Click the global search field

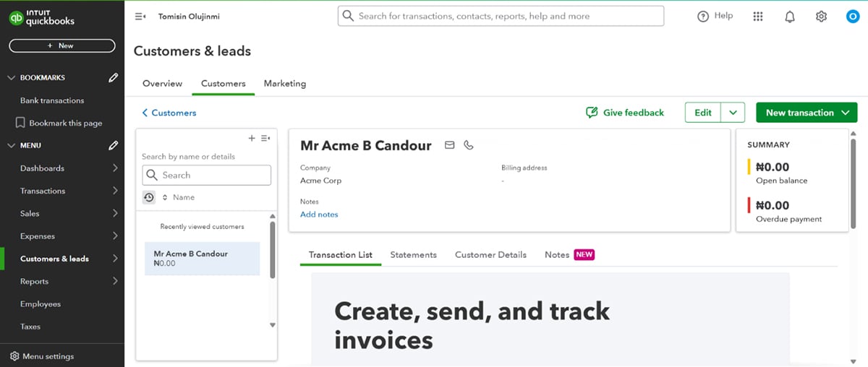[x=501, y=16]
